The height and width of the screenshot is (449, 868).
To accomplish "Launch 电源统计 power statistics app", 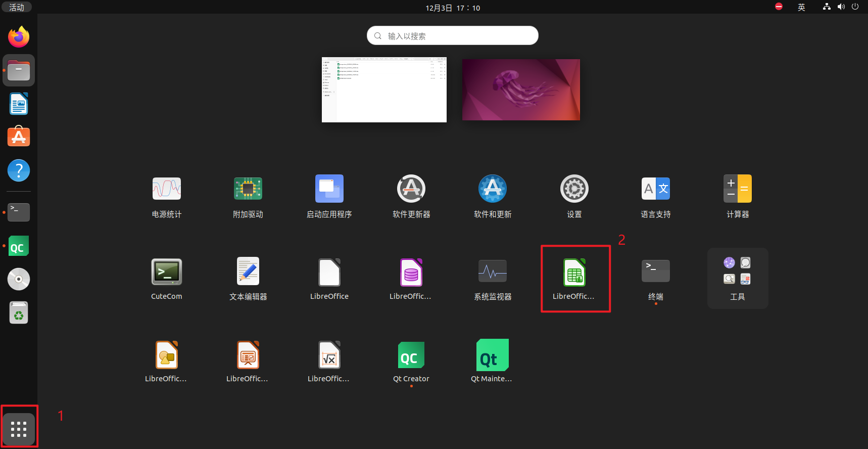I will (x=167, y=197).
